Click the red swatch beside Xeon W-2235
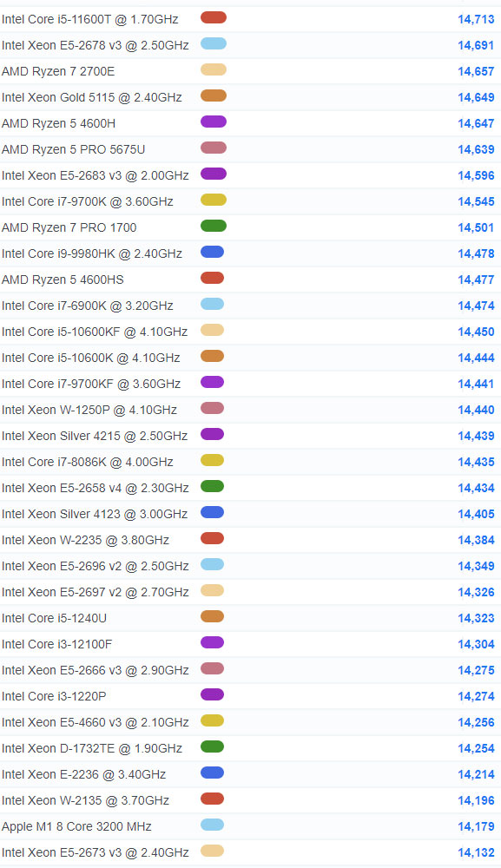The width and height of the screenshot is (501, 868). click(212, 538)
